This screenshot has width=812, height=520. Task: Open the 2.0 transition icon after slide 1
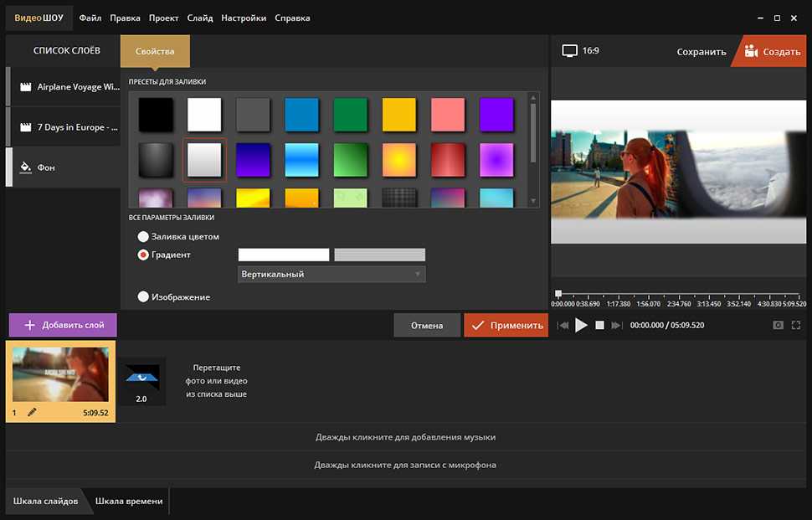tap(141, 382)
